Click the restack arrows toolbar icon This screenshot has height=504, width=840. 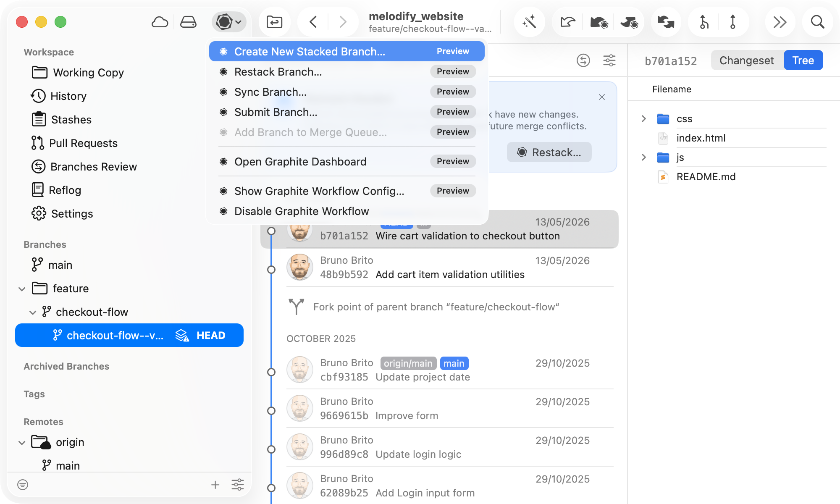click(666, 22)
